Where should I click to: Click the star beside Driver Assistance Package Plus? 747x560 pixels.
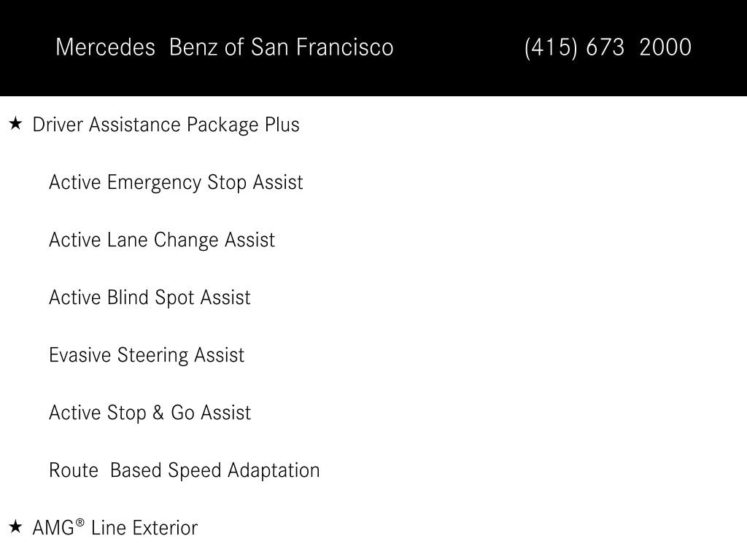point(16,124)
